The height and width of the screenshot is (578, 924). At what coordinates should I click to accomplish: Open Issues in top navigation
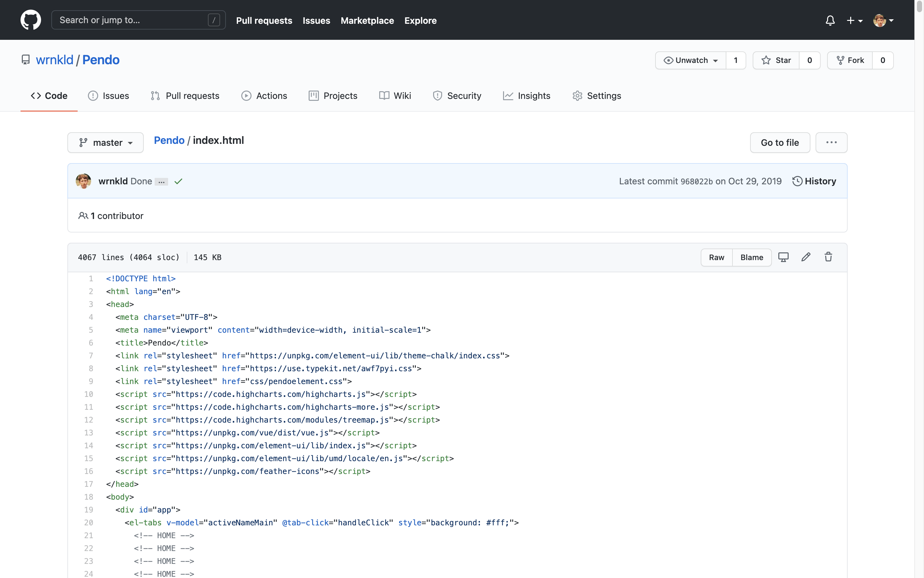point(317,21)
